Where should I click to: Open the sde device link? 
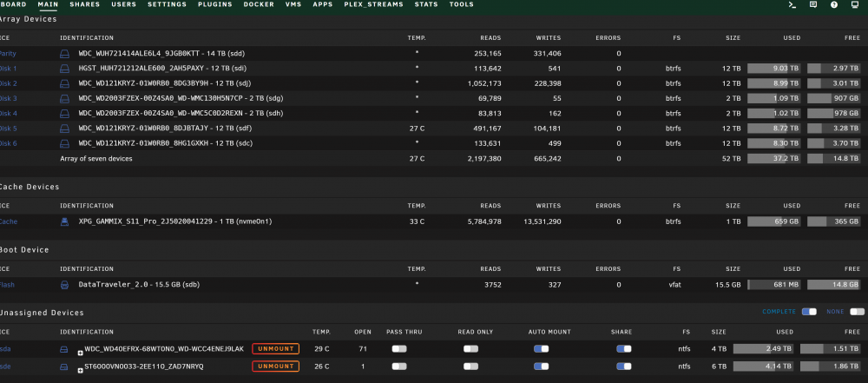[5, 366]
